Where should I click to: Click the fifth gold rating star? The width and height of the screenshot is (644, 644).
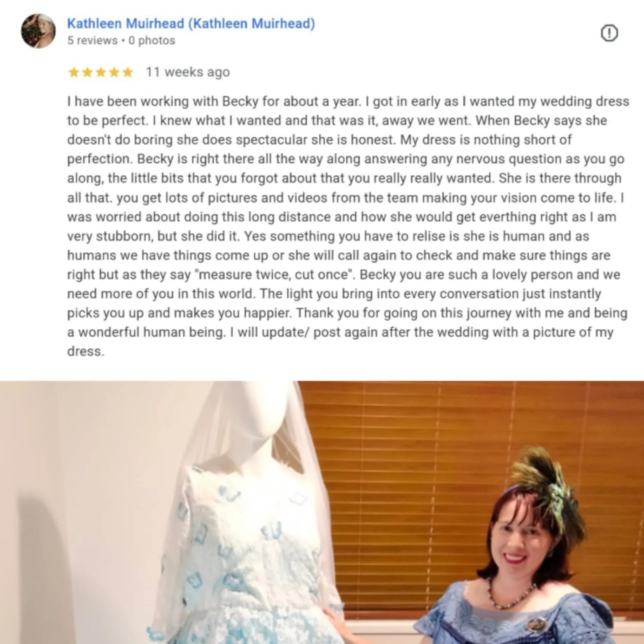pyautogui.click(x=128, y=72)
